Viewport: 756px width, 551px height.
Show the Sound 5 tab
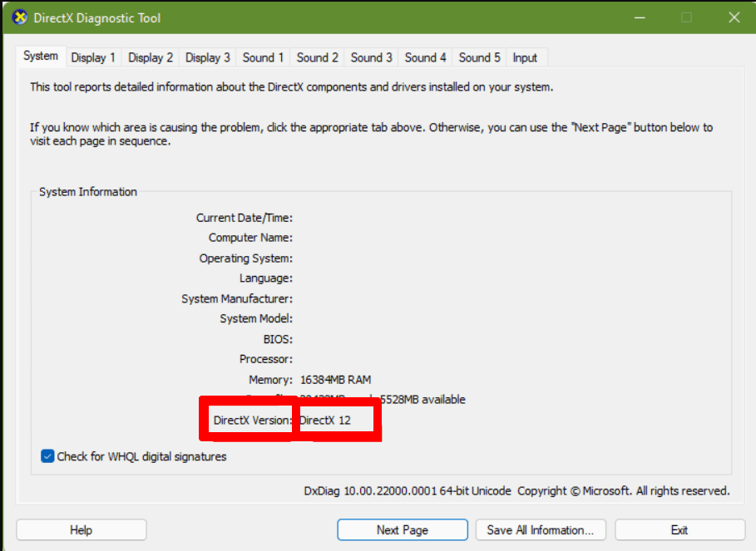480,58
